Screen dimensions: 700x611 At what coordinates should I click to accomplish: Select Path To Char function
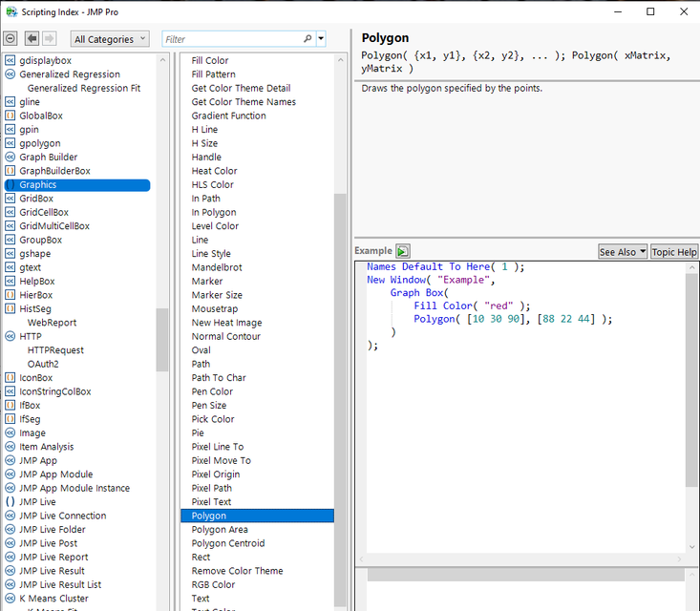click(219, 378)
